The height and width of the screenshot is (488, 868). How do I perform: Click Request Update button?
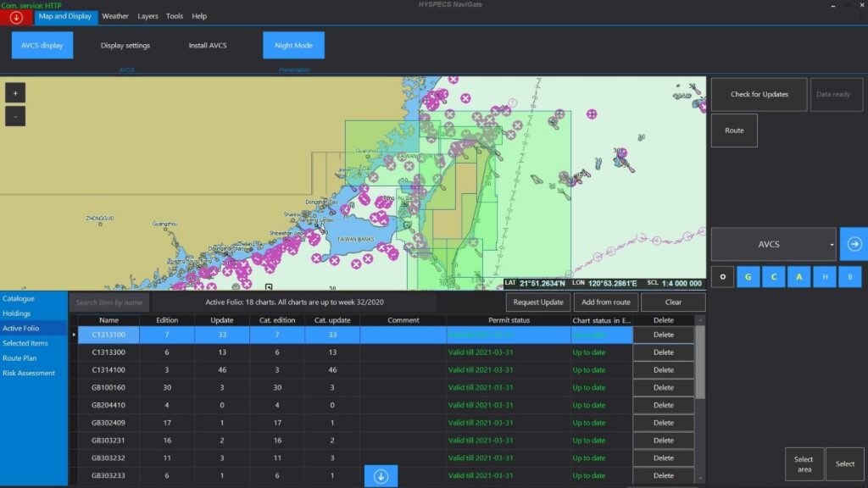(538, 302)
